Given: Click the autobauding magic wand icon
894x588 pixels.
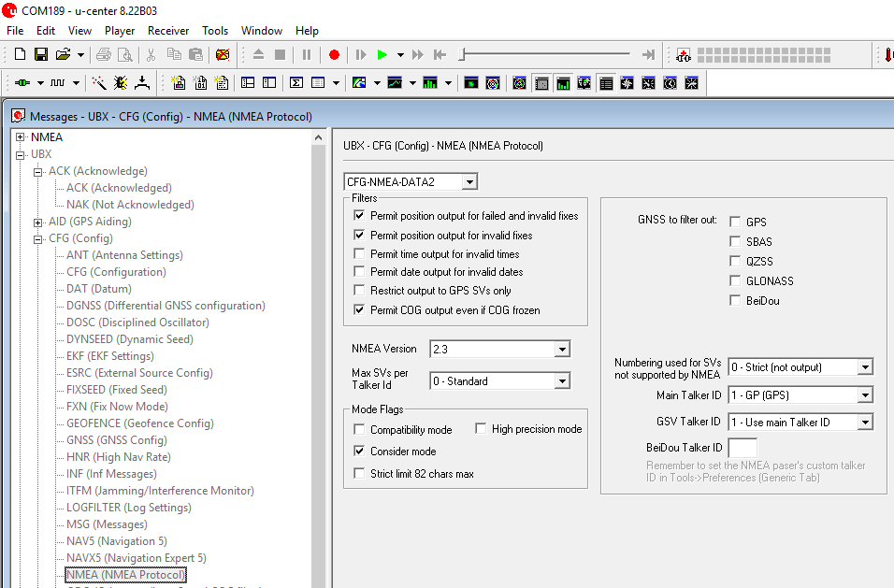Looking at the screenshot, I should click(x=99, y=83).
